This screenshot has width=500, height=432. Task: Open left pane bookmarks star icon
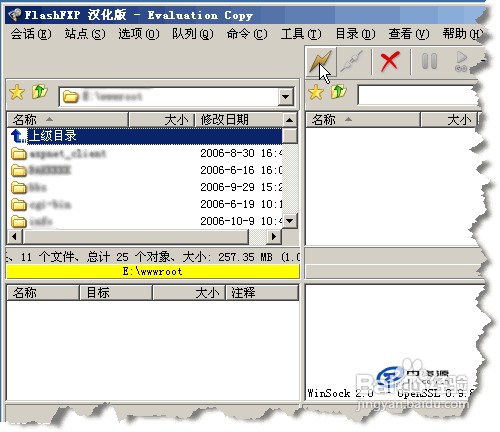(x=17, y=92)
